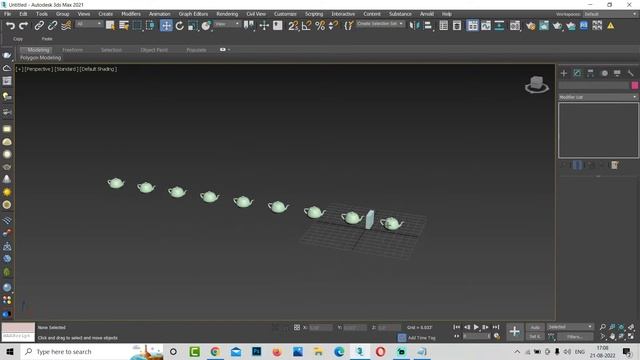
Task: Open the Modify command panel tab
Action: pyautogui.click(x=577, y=73)
